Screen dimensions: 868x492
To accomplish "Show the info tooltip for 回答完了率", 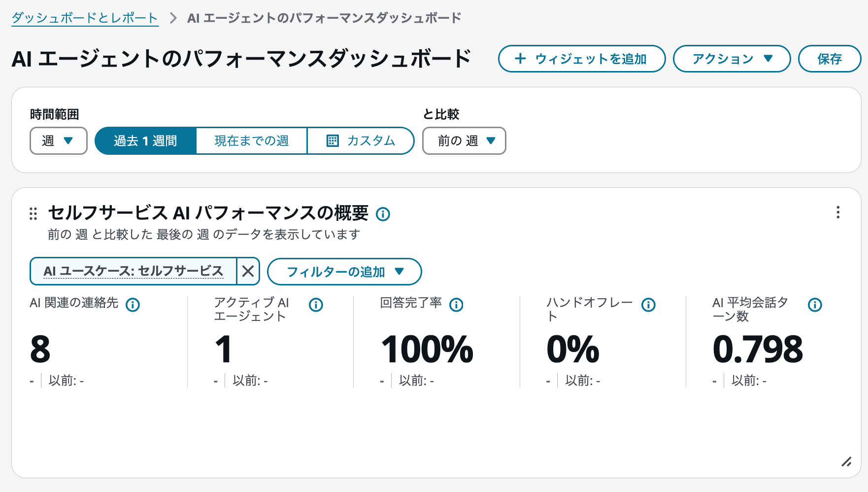I will click(x=457, y=305).
